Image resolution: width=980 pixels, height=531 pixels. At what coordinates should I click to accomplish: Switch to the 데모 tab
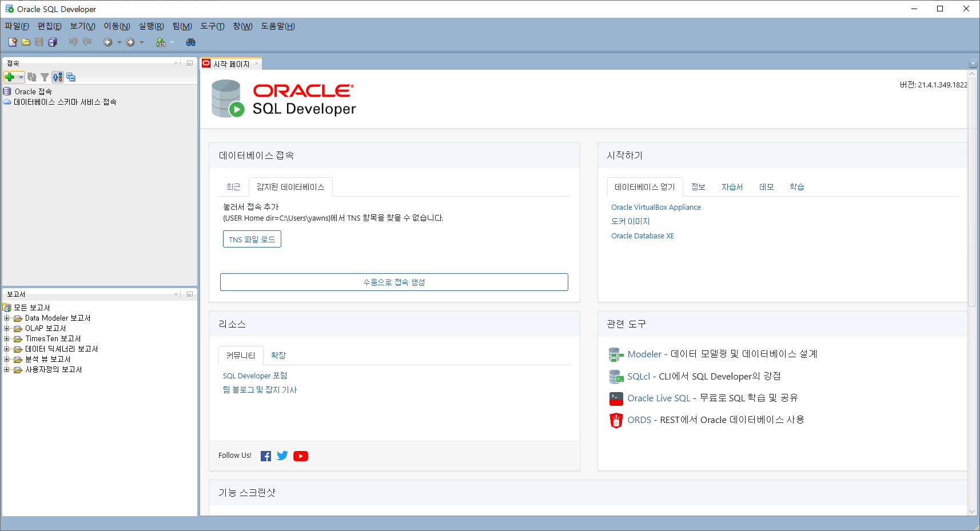click(x=766, y=187)
